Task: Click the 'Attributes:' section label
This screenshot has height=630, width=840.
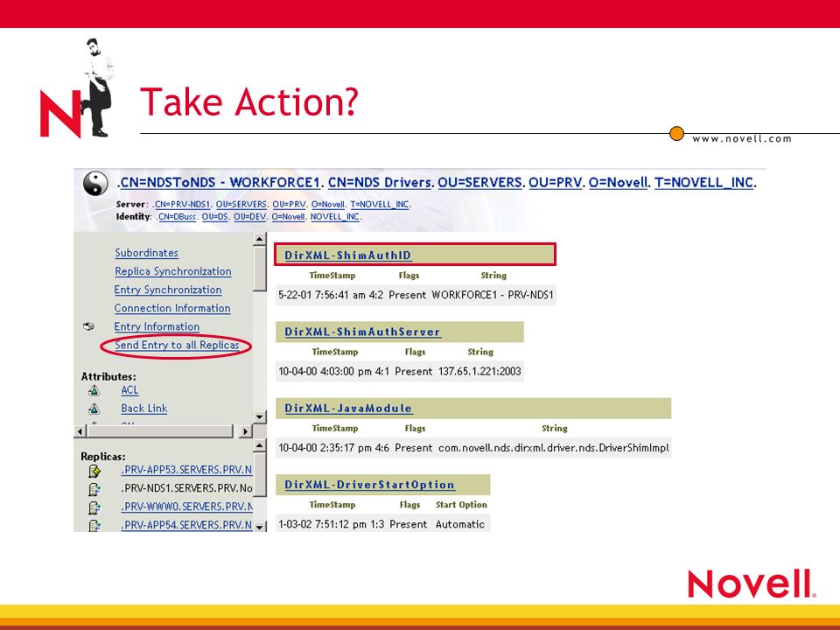Action: pyautogui.click(x=108, y=376)
